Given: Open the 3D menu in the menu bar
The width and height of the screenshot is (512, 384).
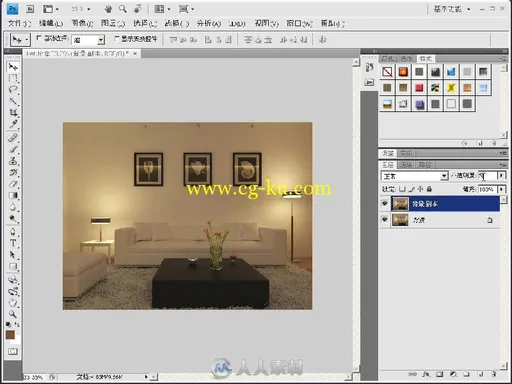Looking at the screenshot, I should pos(237,24).
